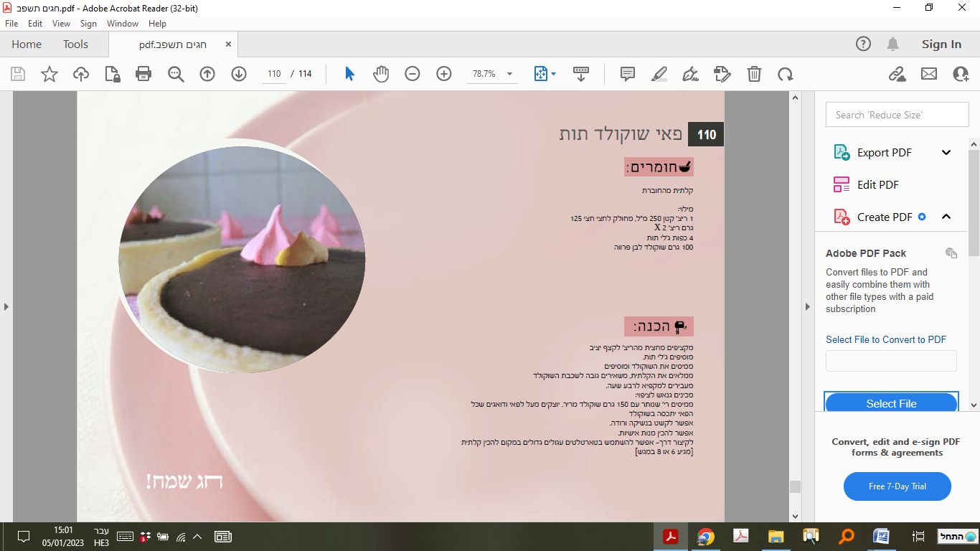Share a link to this file
This screenshot has height=551, width=980.
point(897,74)
